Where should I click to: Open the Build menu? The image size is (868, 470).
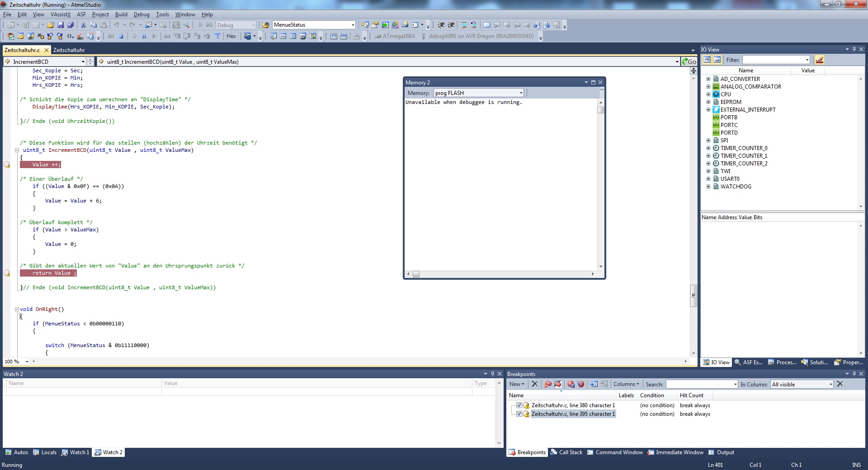[x=121, y=14]
